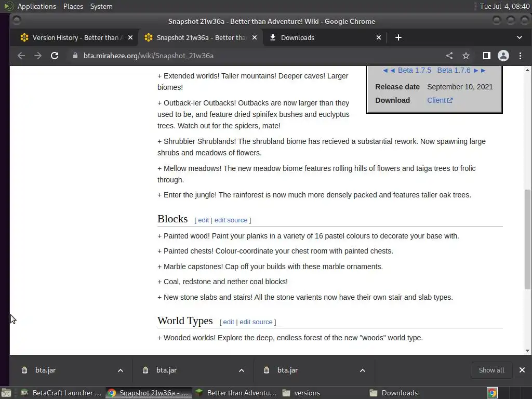Image resolution: width=532 pixels, height=399 pixels.
Task: Click the desktop menu logo icon
Action: [x=8, y=6]
